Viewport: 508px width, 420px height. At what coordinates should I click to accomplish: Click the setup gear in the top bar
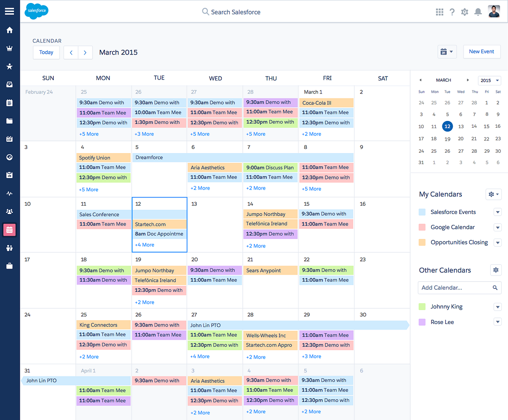(464, 12)
